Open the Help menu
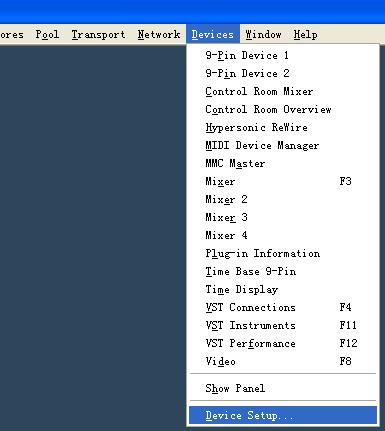Viewport: 385px width, 431px height. pos(305,34)
